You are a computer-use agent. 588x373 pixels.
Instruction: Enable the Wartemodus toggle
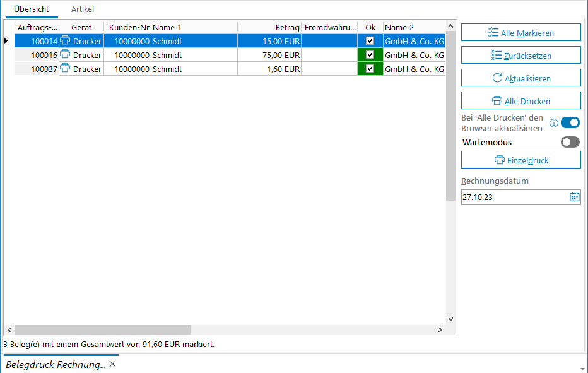click(570, 142)
